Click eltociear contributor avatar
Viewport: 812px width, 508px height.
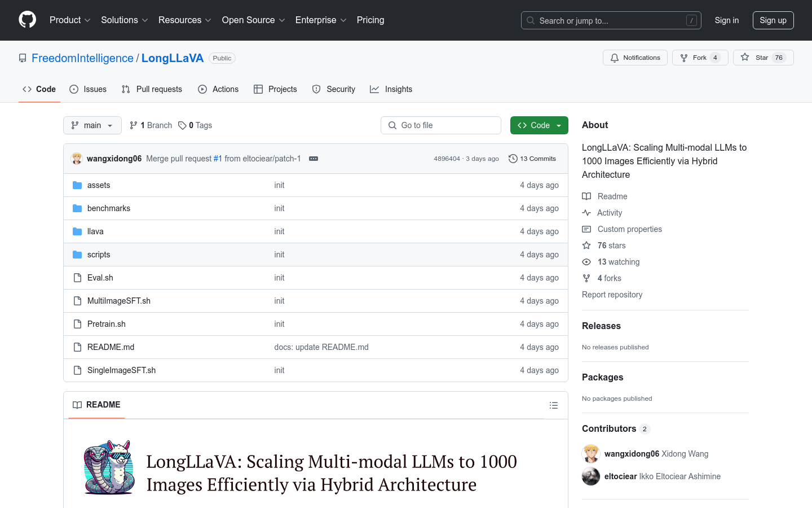(x=591, y=476)
